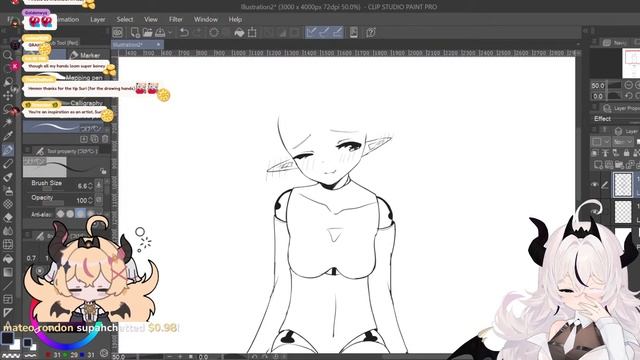
Task: Open CLIP STUDIO launcher icon in command bar
Action: click(118, 33)
